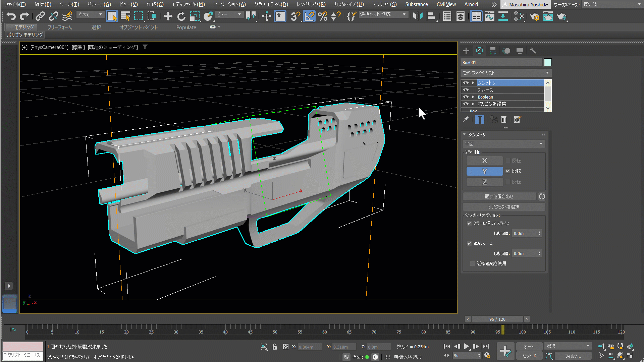Activate the Select and Rotate tool

pyautogui.click(x=181, y=16)
